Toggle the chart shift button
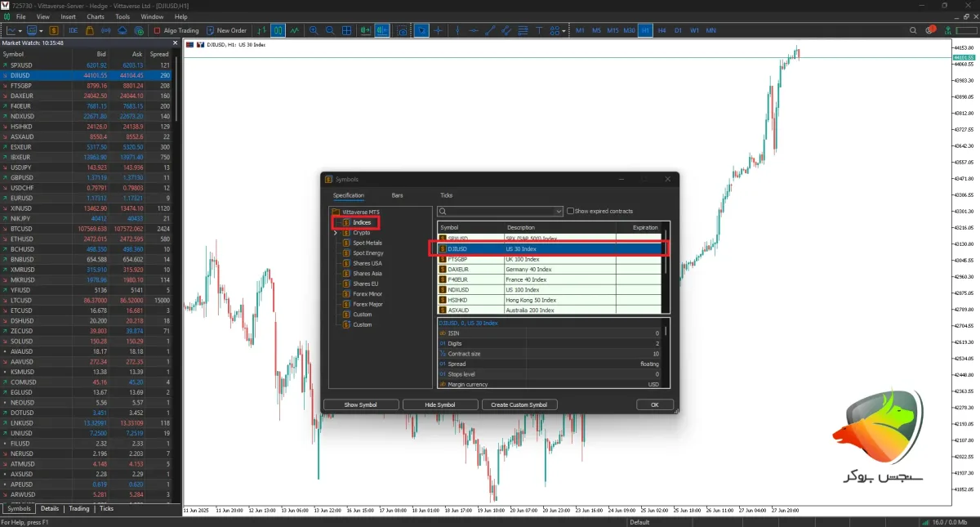980x527 pixels. [x=382, y=30]
